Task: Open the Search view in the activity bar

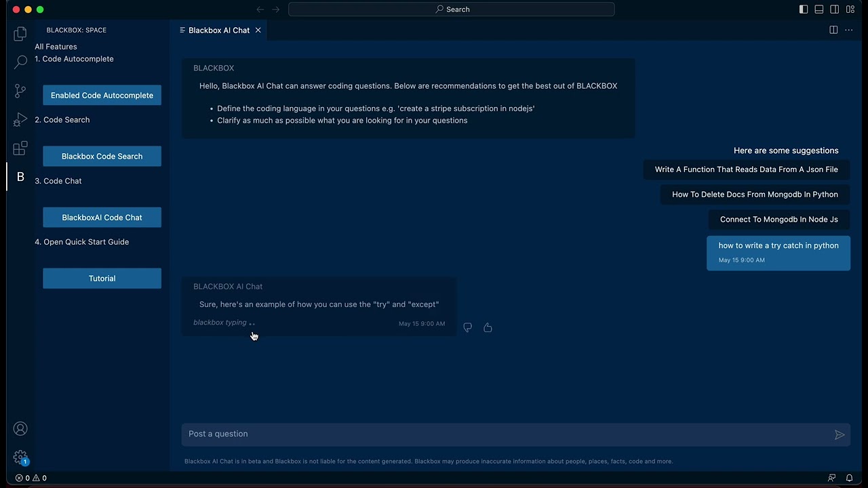Action: pos(20,61)
